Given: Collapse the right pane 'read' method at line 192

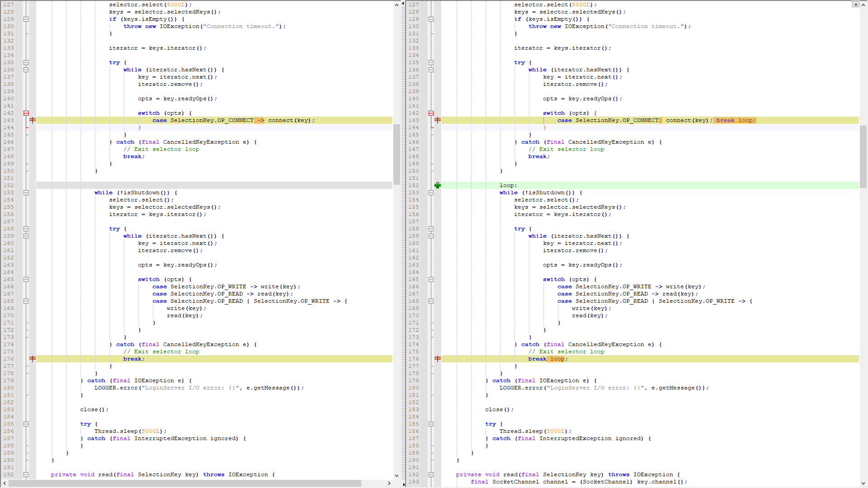Looking at the screenshot, I should (x=431, y=474).
